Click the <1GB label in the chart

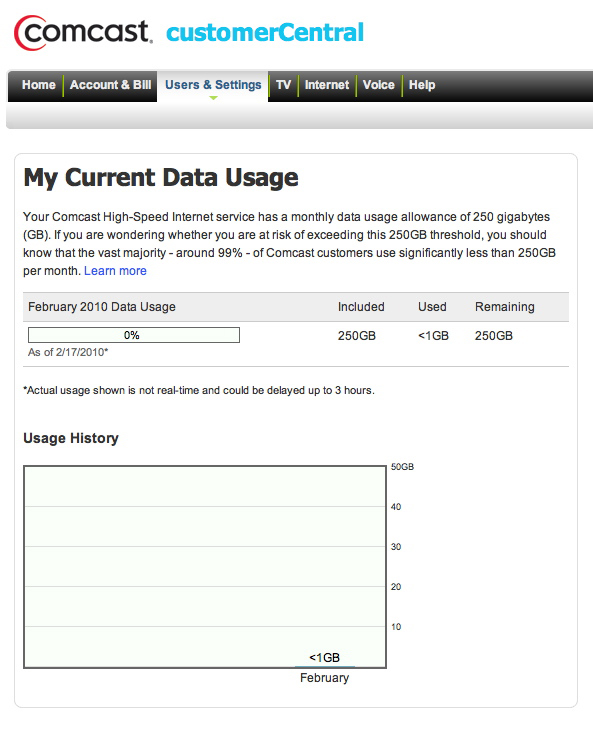tap(325, 658)
